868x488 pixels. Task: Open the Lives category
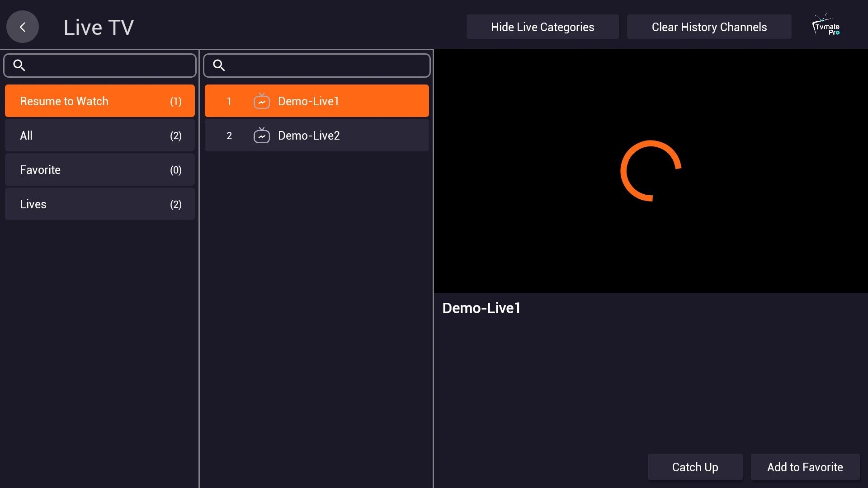(x=100, y=204)
